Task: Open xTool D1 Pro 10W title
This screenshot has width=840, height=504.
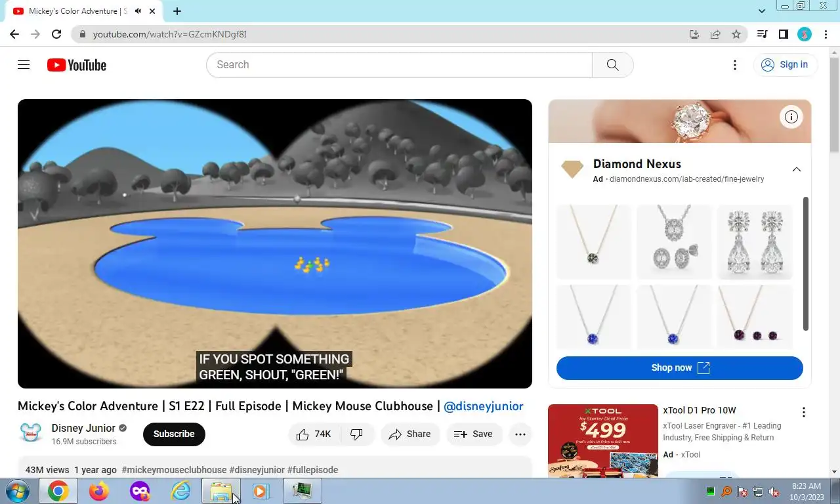Action: pos(700,411)
